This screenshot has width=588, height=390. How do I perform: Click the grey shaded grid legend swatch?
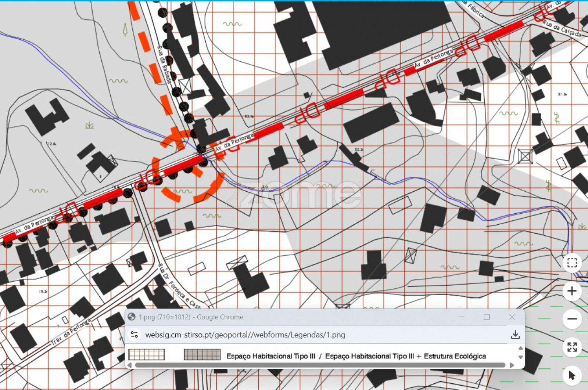(202, 355)
